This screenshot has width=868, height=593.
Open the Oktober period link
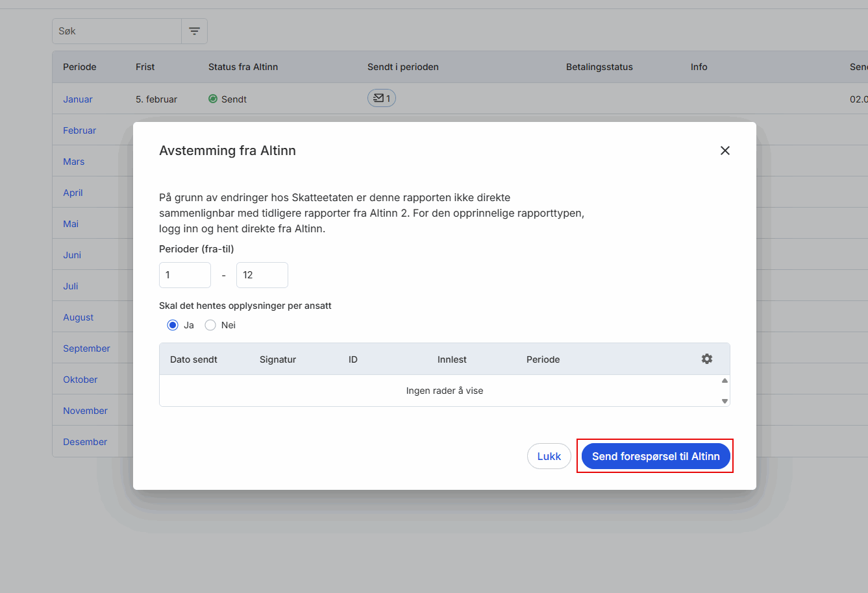pos(80,380)
